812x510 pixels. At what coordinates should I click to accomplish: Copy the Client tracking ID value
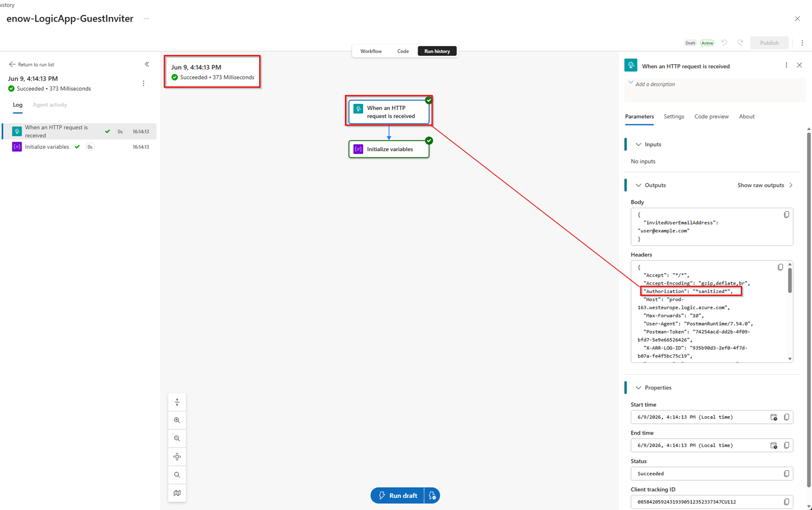(x=786, y=502)
